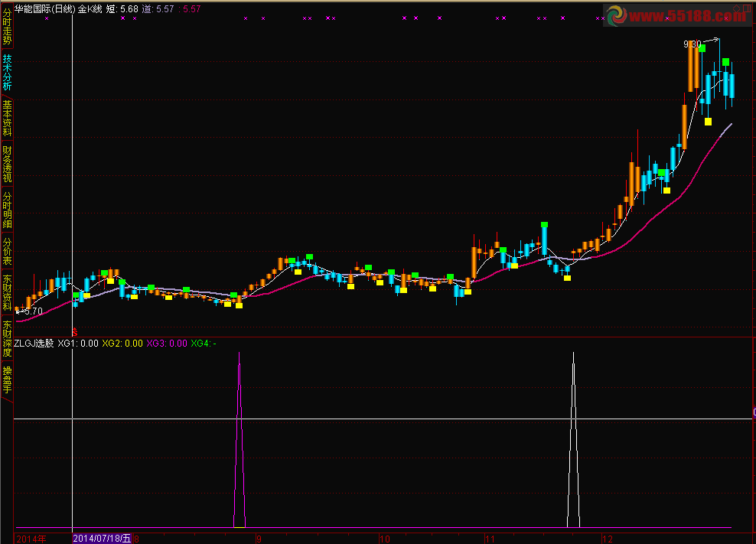This screenshot has height=544, width=756.
Task: Click the XG1: 0.00 indicator value
Action: tap(78, 344)
